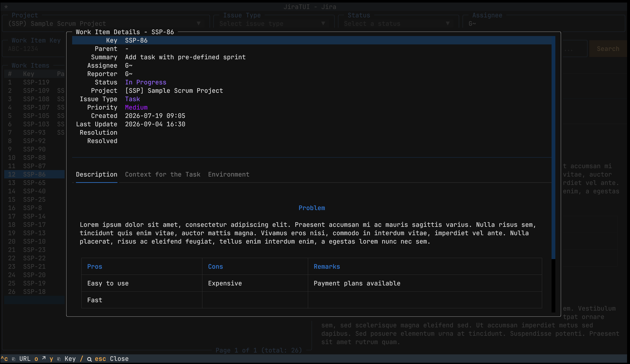The height and width of the screenshot is (364, 630).
Task: Click the asterisk icon in the title bar
Action: 6,7
